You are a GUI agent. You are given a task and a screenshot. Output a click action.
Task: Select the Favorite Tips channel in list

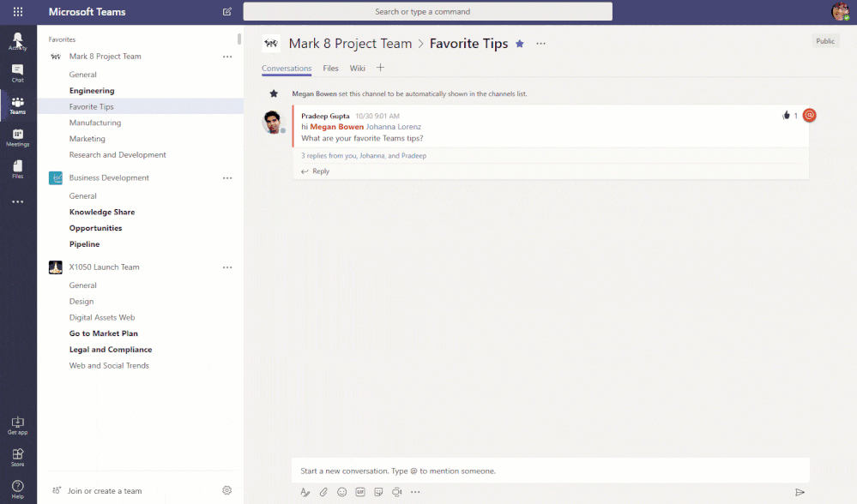pyautogui.click(x=141, y=106)
